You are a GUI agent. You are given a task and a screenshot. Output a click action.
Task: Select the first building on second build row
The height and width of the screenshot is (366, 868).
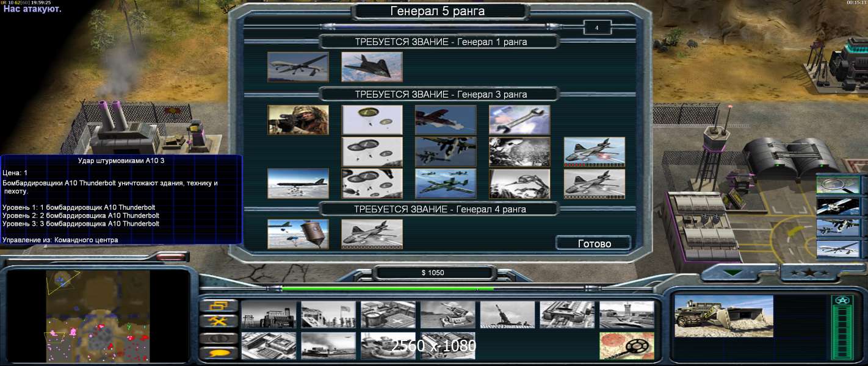[269, 346]
